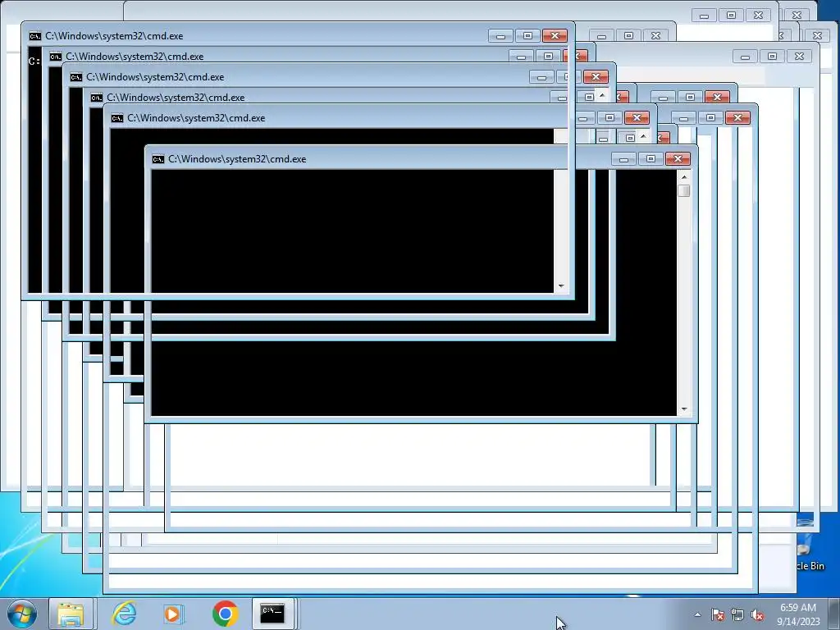
Task: Open the Action Center flag icon
Action: (x=718, y=614)
